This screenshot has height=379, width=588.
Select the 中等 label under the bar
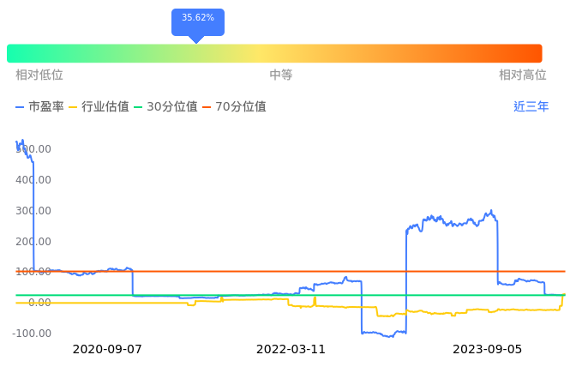pos(281,75)
